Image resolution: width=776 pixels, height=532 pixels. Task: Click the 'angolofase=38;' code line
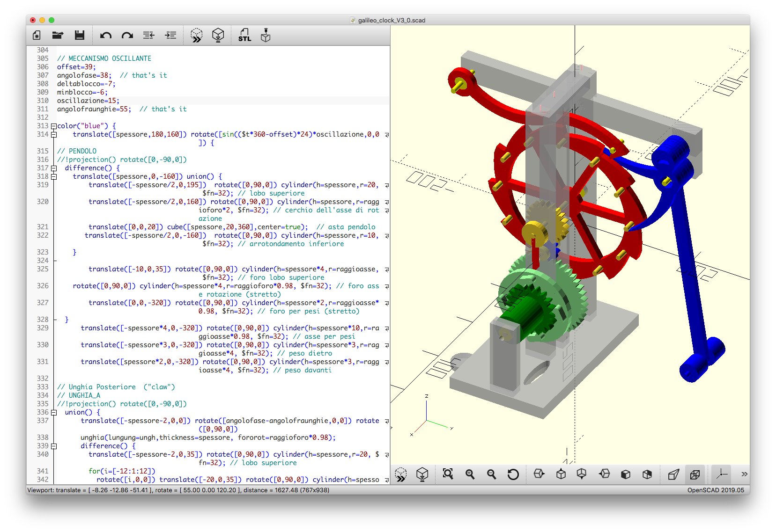point(84,75)
